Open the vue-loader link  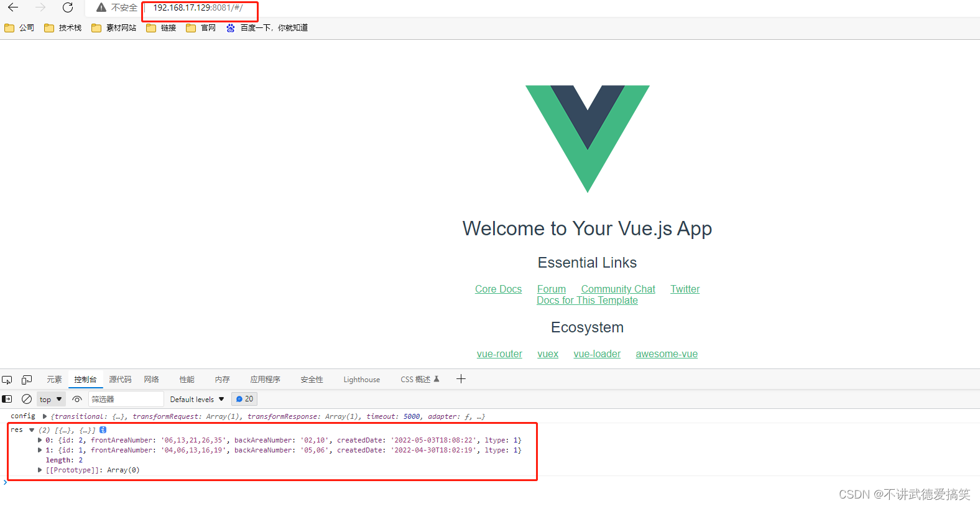[x=597, y=354]
